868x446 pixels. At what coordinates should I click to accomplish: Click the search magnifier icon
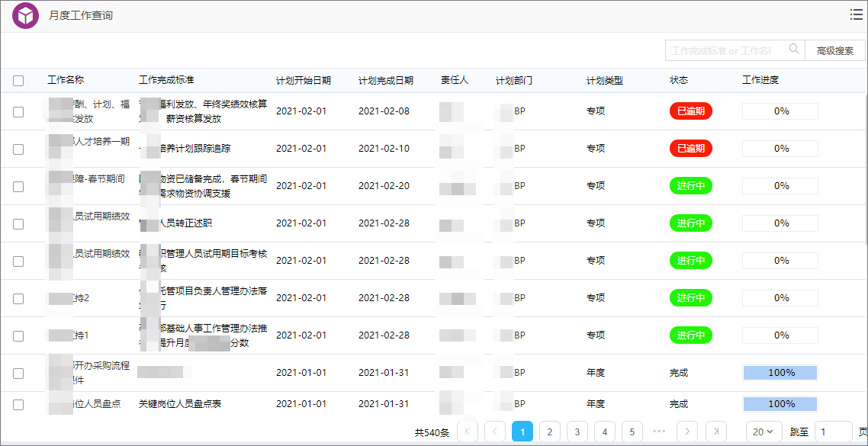793,49
